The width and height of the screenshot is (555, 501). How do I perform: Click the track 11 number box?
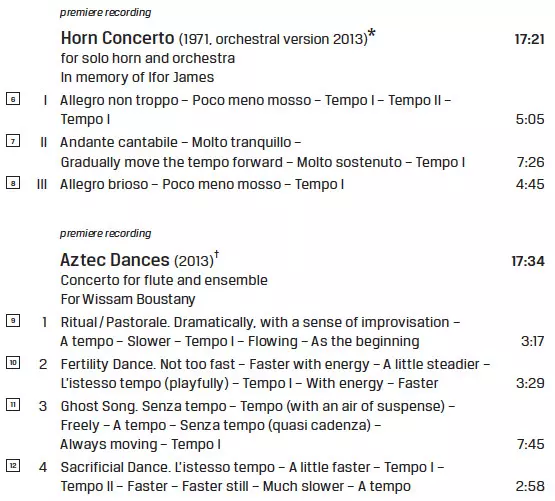pos(13,405)
